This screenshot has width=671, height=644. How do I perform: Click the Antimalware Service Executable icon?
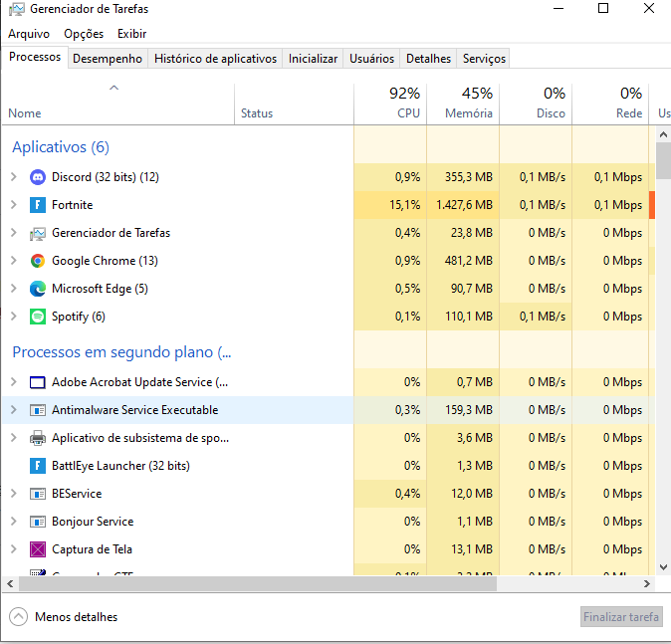(x=38, y=410)
